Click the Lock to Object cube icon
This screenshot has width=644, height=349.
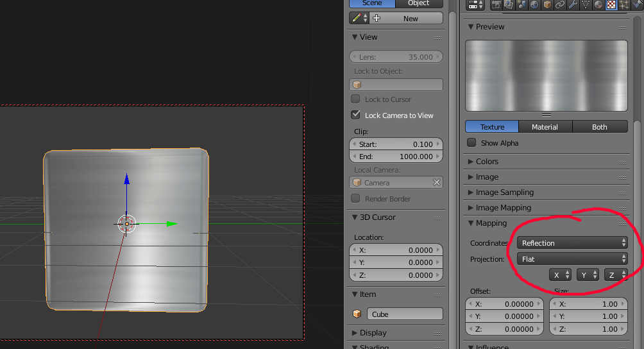(x=357, y=85)
